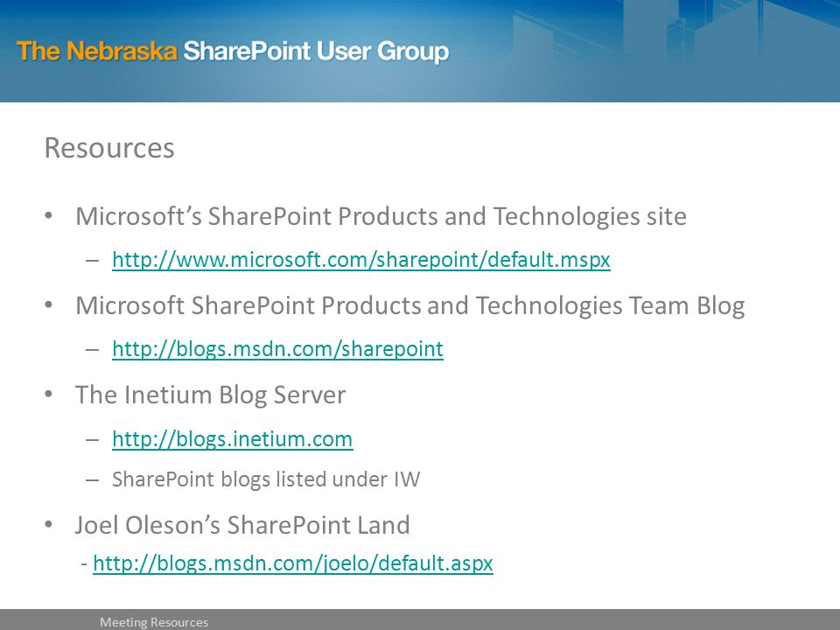Viewport: 840px width, 630px height.
Task: Click 'Joel Oleson's SharePoint Land' text
Action: (x=242, y=525)
